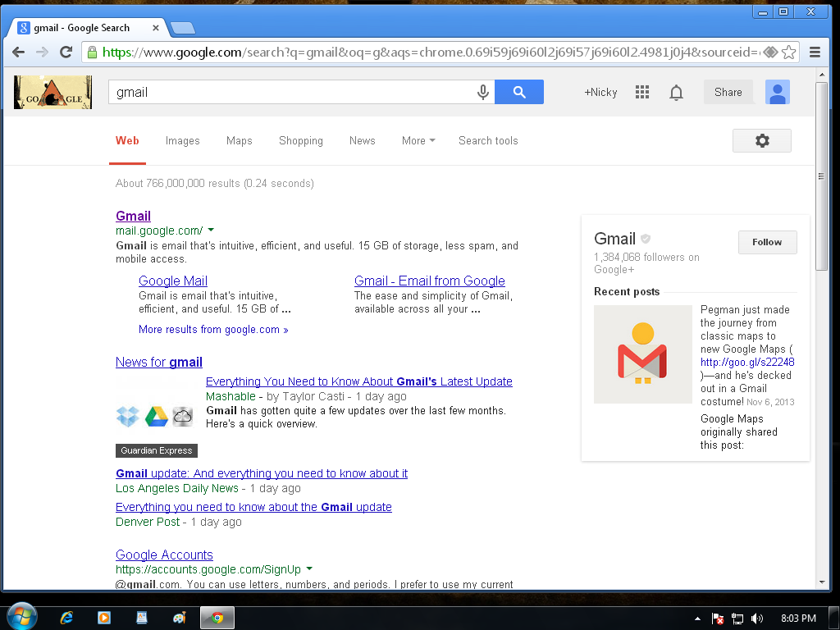Open the notifications bell
The image size is (840, 630).
pos(676,93)
